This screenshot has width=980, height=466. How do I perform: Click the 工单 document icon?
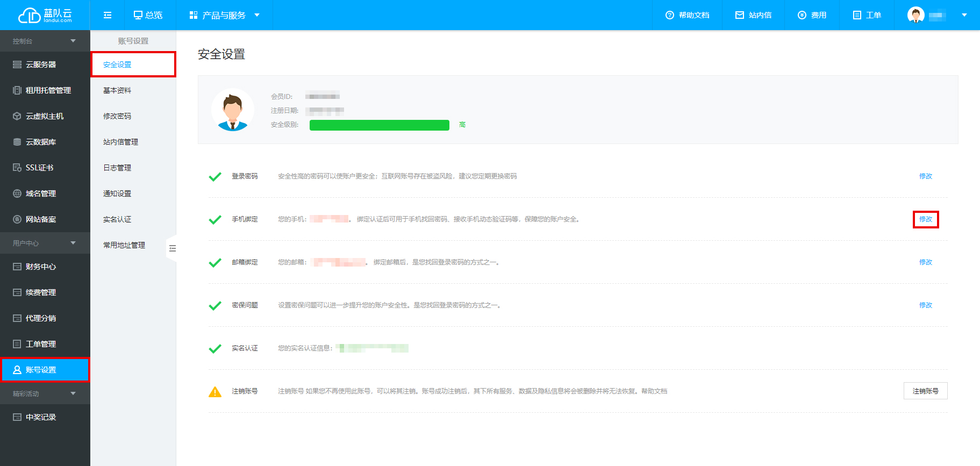857,15
